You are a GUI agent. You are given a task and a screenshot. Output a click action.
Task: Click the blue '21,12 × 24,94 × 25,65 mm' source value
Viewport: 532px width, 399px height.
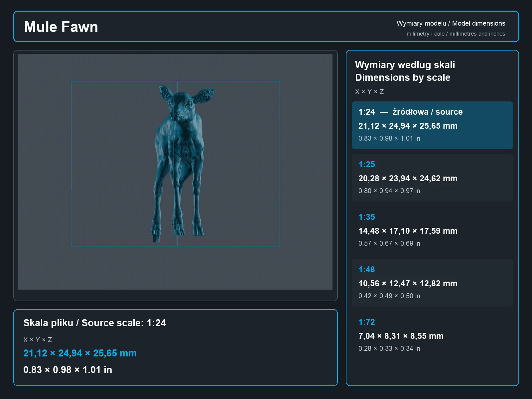pyautogui.click(x=80, y=353)
